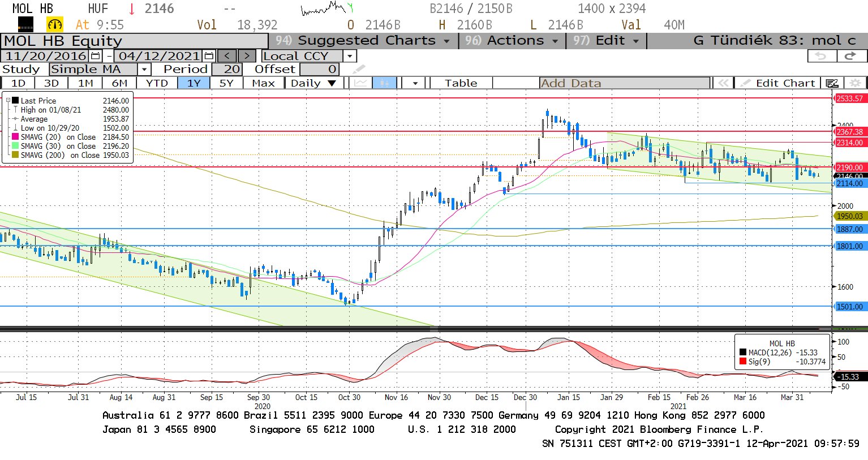868x460 pixels.
Task: Select the 5Y range tab
Action: click(x=226, y=83)
